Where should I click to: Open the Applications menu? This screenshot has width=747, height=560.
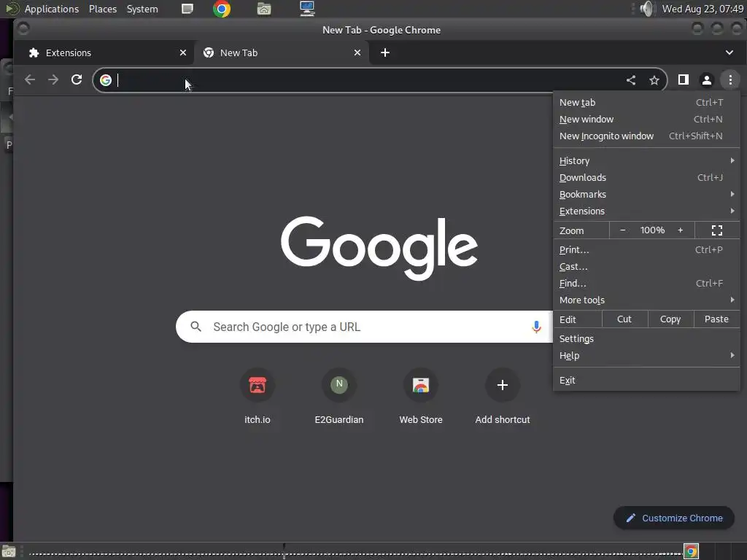pyautogui.click(x=52, y=9)
